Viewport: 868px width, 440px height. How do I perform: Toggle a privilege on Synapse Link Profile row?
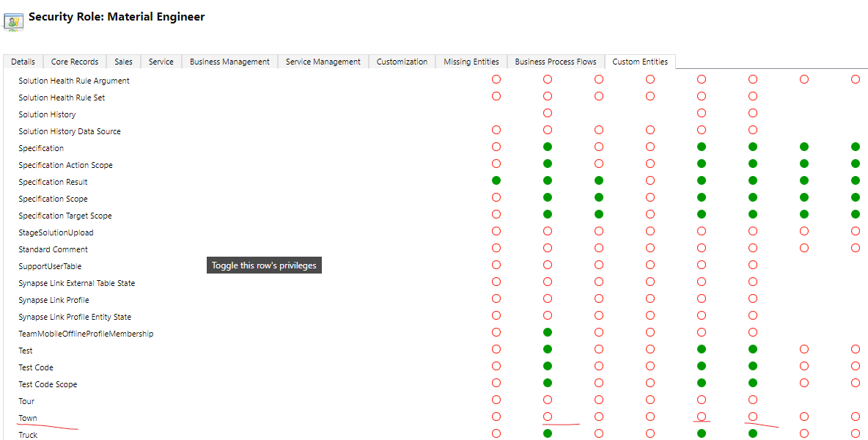[x=496, y=299]
